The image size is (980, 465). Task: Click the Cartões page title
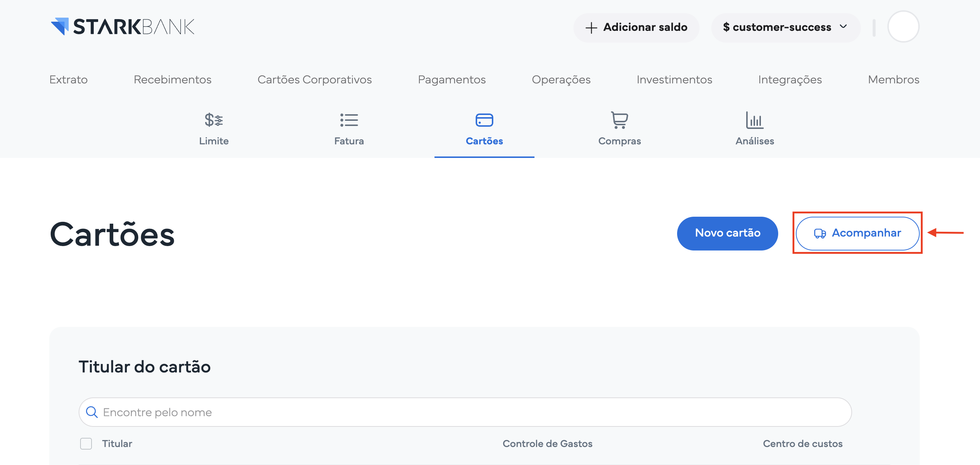[112, 234]
